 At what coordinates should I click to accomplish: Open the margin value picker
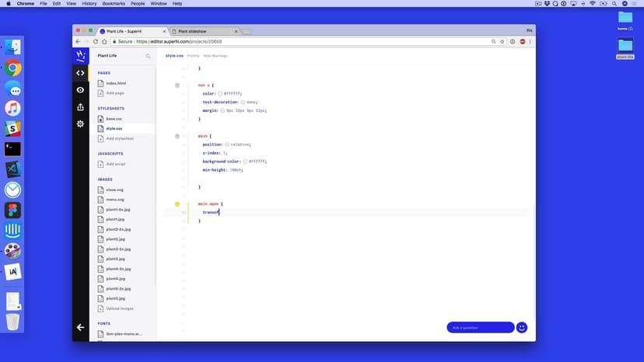coord(222,110)
